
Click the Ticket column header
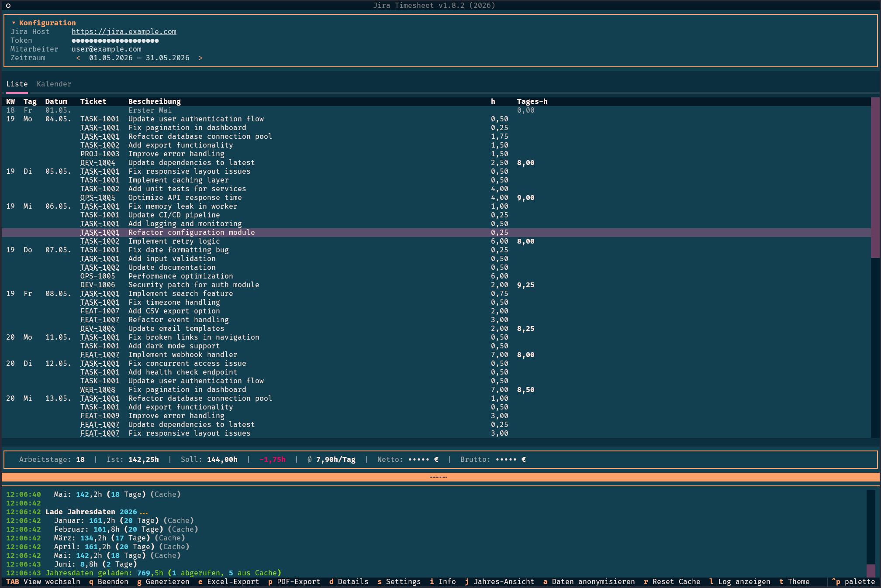point(93,101)
